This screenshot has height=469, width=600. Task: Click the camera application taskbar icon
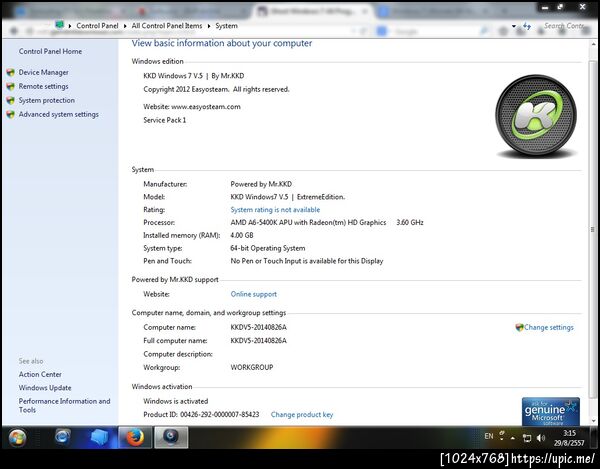pyautogui.click(x=171, y=437)
